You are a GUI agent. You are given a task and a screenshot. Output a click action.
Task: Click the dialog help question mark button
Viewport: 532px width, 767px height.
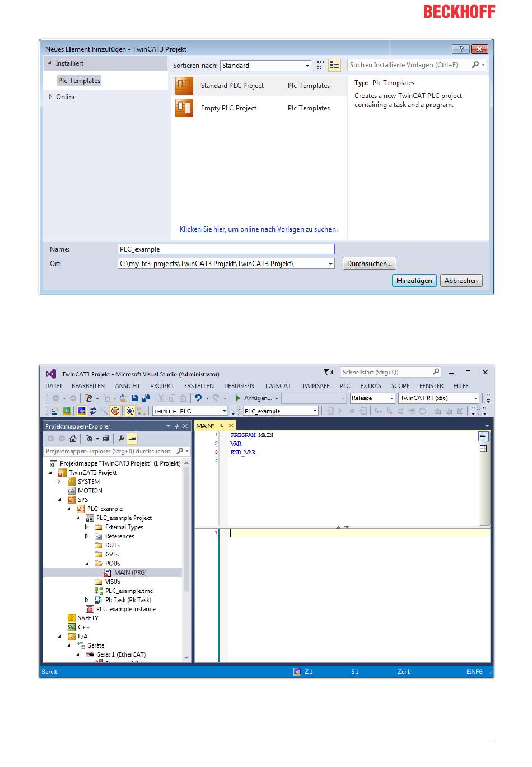point(461,49)
